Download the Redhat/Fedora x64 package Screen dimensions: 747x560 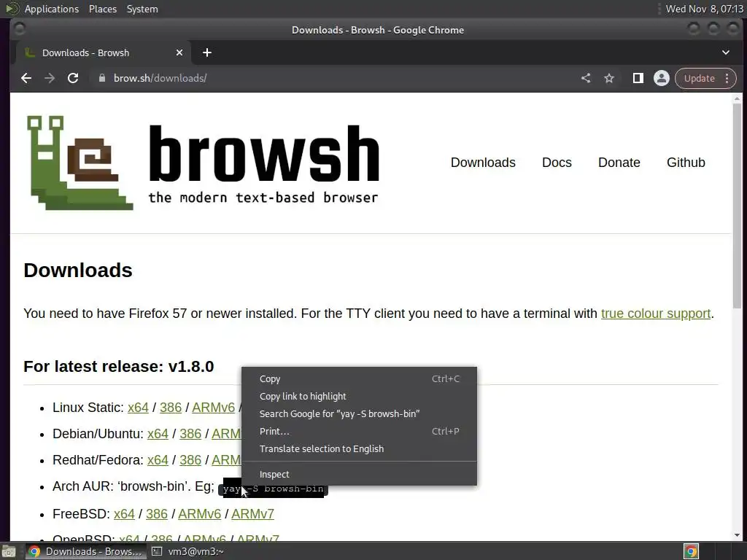click(x=158, y=460)
